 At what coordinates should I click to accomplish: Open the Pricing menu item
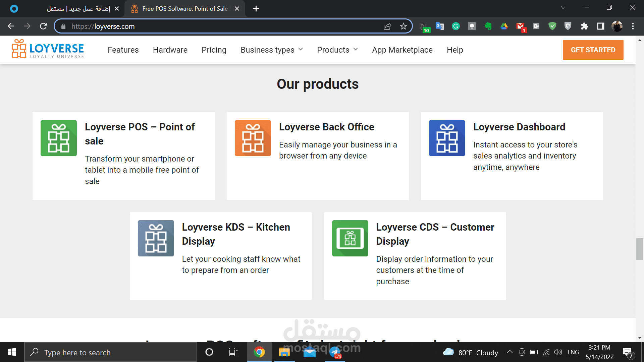[x=214, y=50]
